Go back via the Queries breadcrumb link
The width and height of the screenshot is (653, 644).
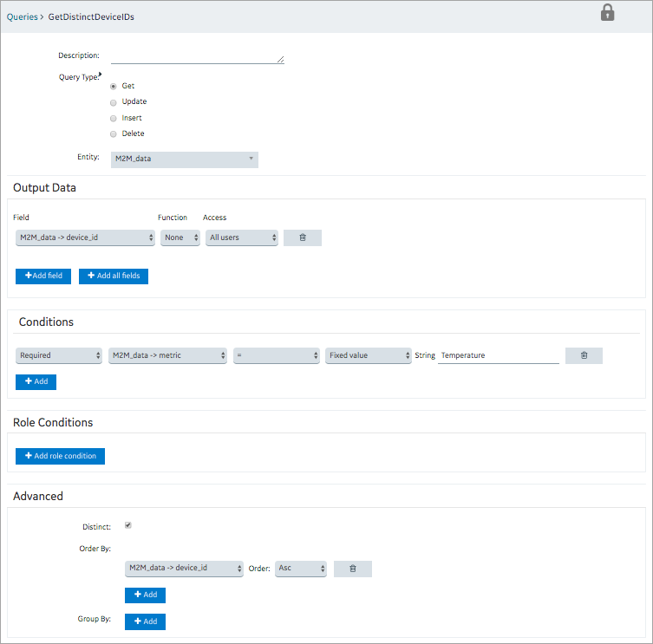[x=22, y=17]
